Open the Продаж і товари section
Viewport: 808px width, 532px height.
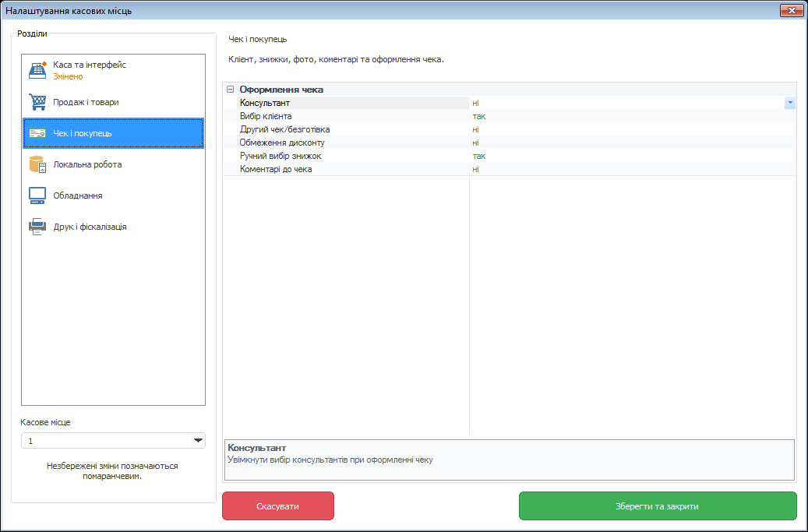(113, 102)
